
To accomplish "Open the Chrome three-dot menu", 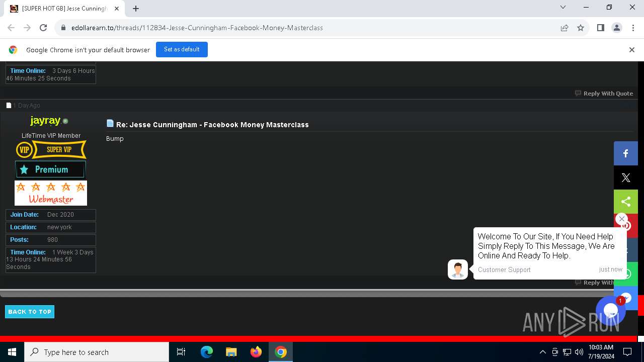I will pyautogui.click(x=633, y=28).
